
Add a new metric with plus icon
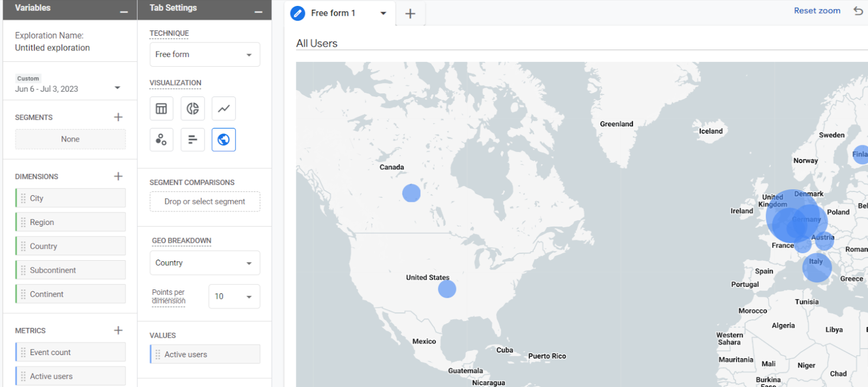tap(118, 330)
